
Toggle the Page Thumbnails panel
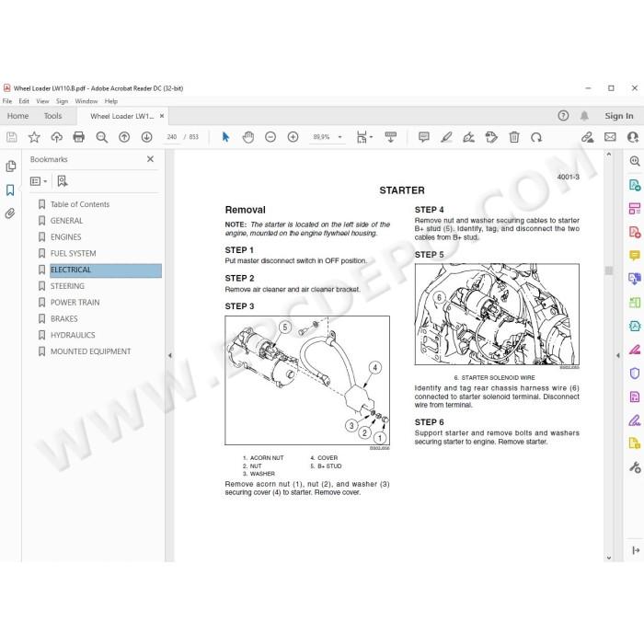[11, 166]
